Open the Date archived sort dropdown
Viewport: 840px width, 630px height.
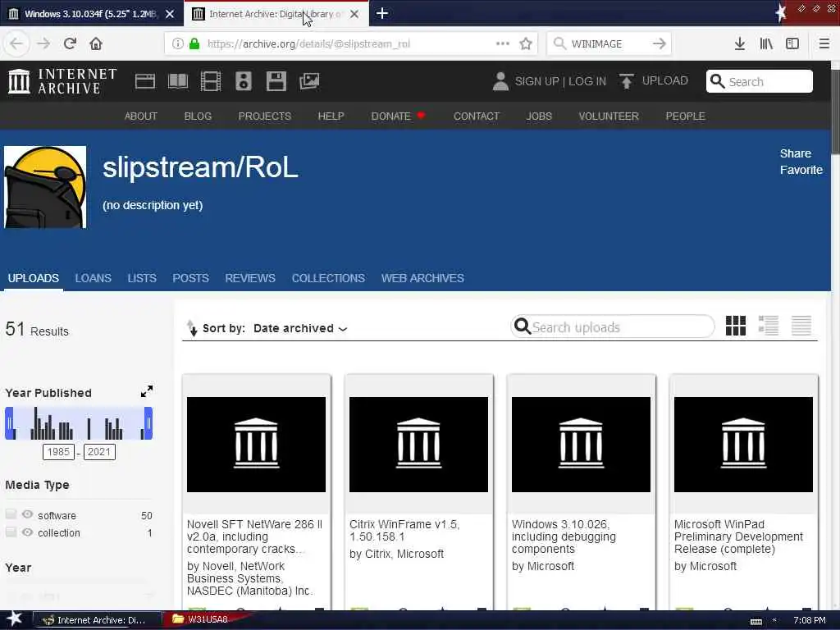point(300,328)
